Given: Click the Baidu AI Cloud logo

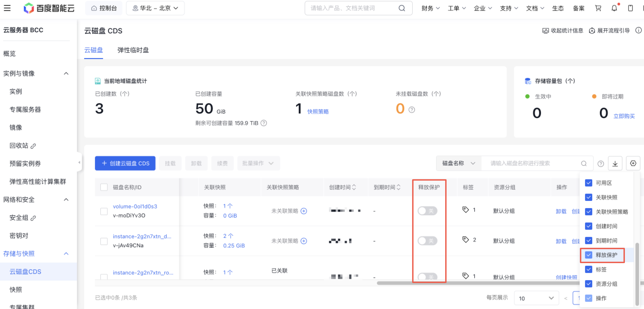Looking at the screenshot, I should click(49, 8).
